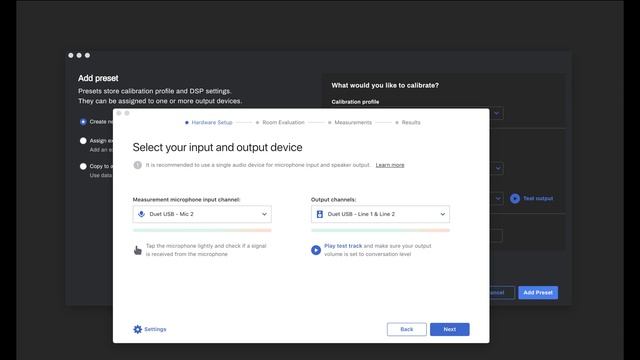Click the speaker icon in output dropdown
This screenshot has width=640, height=360.
[x=320, y=214]
